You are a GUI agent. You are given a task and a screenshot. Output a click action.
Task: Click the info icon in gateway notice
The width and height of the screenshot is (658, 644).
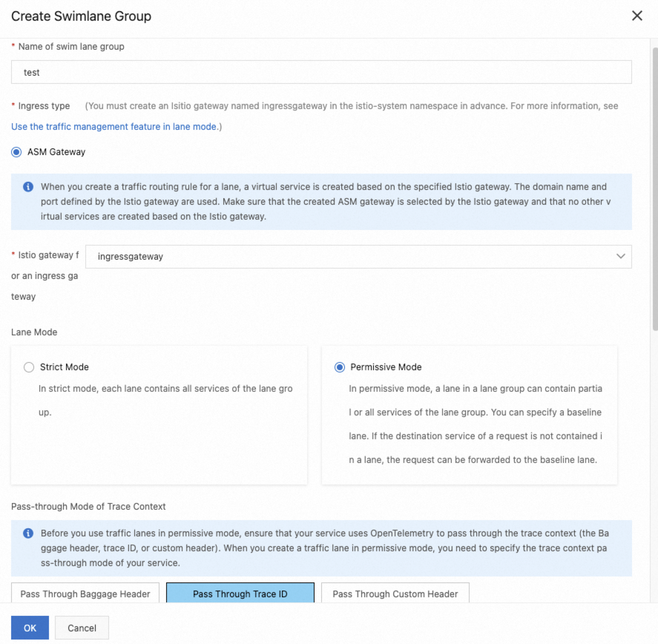click(x=28, y=187)
